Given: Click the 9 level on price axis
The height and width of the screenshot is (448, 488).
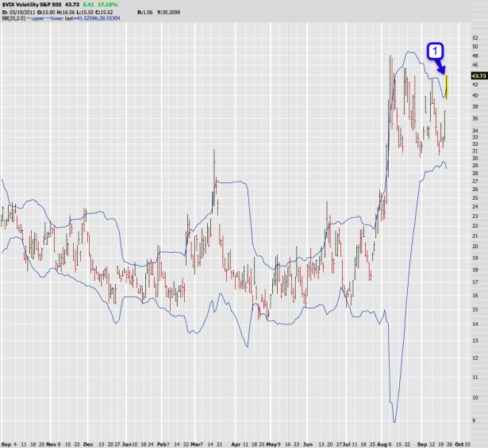Looking at the screenshot, I should pos(474,420).
